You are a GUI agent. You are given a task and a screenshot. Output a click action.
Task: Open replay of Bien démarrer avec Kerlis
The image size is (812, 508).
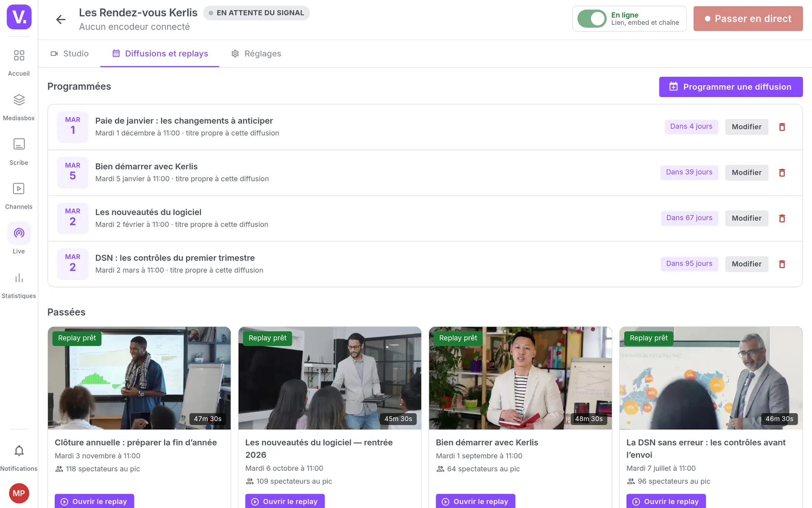coord(476,501)
